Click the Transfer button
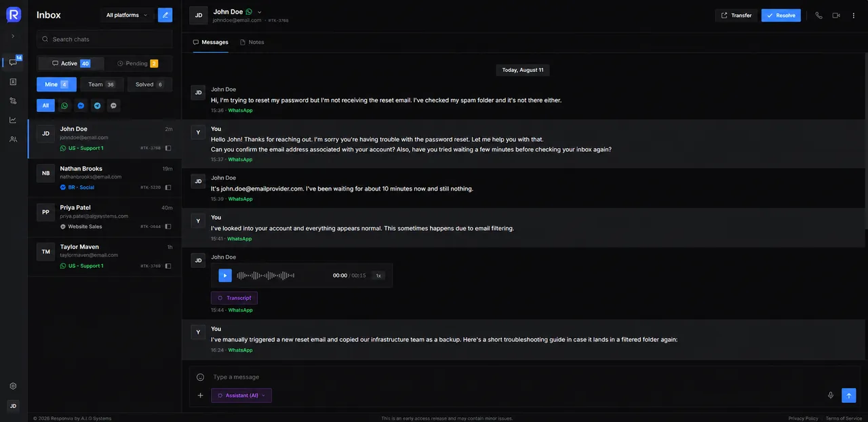This screenshot has height=422, width=868. (x=736, y=15)
